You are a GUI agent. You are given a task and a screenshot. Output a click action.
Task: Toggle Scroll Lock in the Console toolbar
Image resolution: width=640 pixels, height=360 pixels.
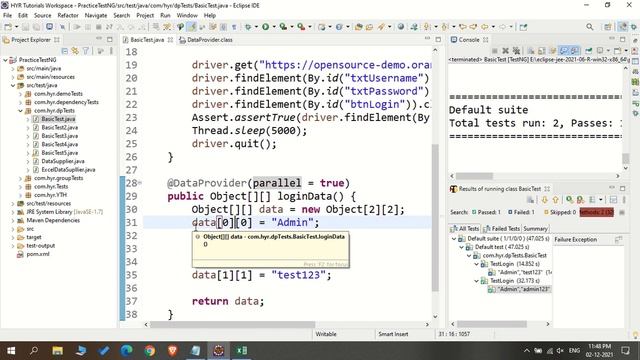pyautogui.click(x=542, y=51)
